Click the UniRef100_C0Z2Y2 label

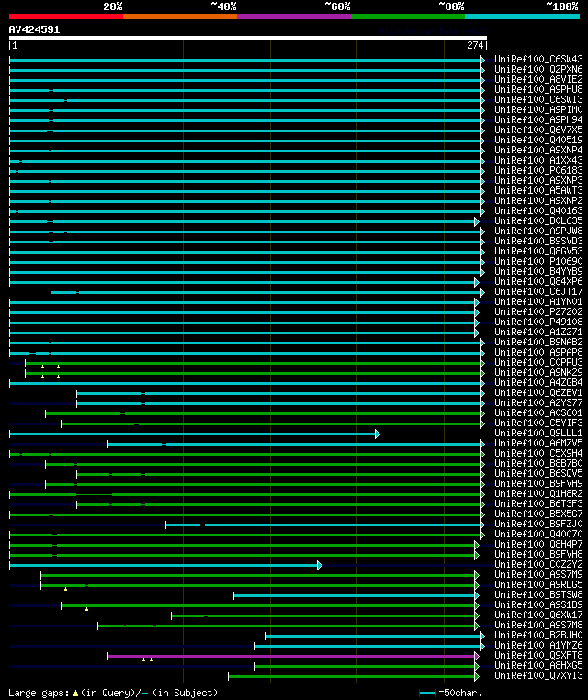(538, 564)
